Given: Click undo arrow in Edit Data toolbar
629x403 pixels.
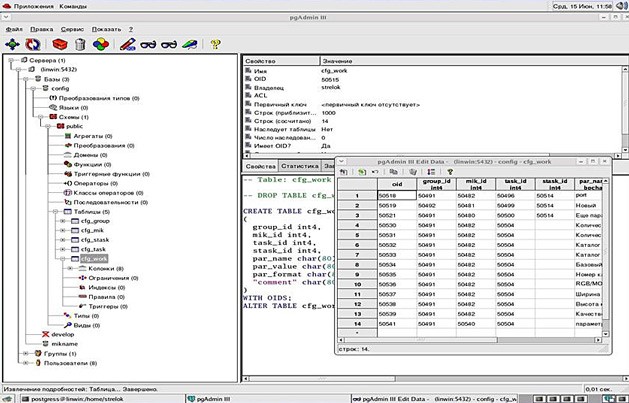Looking at the screenshot, I should click(x=375, y=172).
